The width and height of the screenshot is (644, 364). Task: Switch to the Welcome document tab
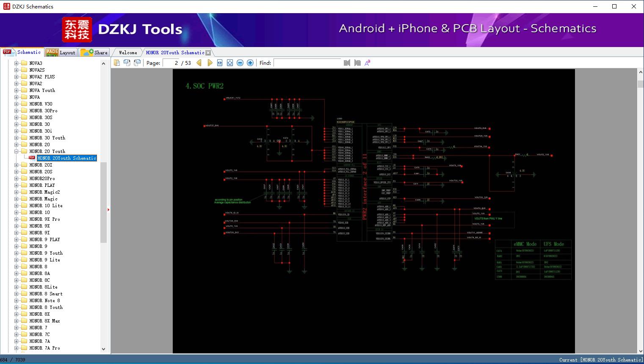pos(128,53)
